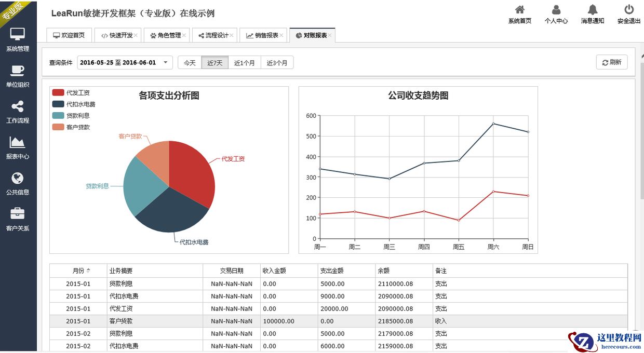This screenshot has height=353, width=644.
Task: Open the date range dropdown
Action: point(125,63)
